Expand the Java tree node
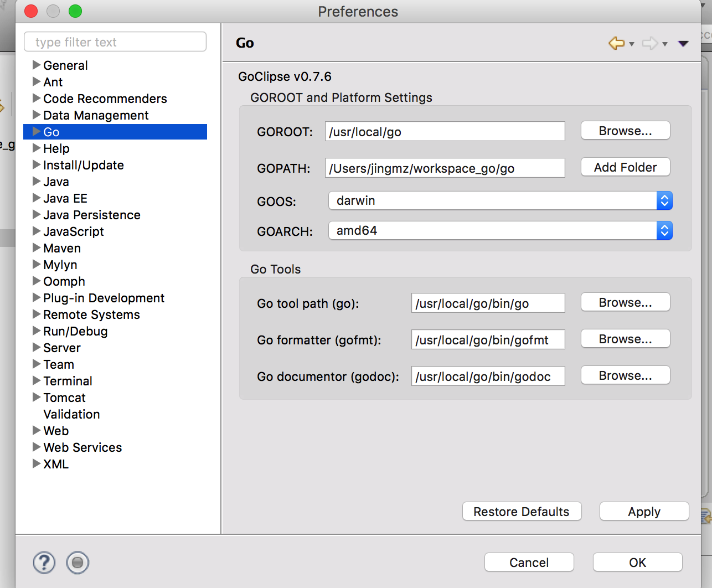The image size is (712, 588). tap(37, 181)
